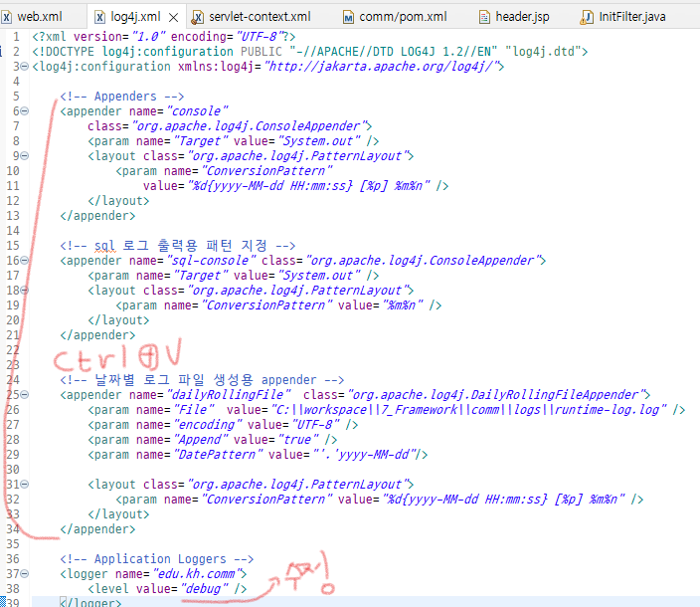
Task: Click the XML version declaration on line 1
Action: point(164,37)
